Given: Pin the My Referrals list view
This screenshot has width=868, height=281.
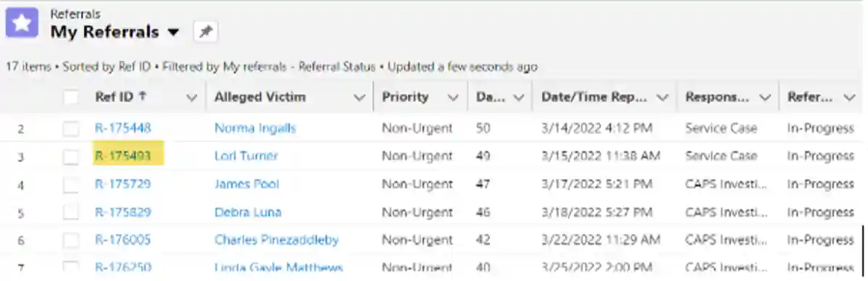Looking at the screenshot, I should click(205, 32).
